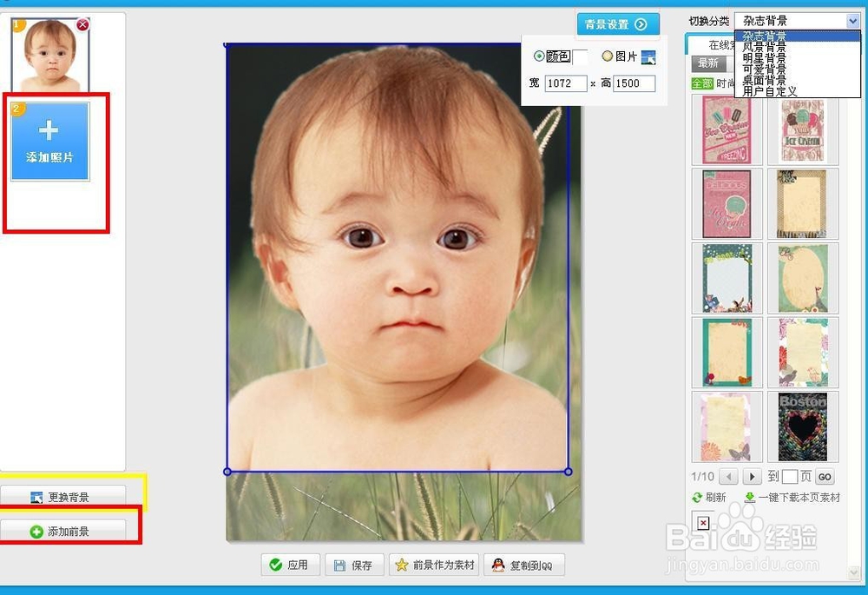Click the broken image placeholder below refresh
Viewport: 868px width, 595px height.
click(x=703, y=522)
